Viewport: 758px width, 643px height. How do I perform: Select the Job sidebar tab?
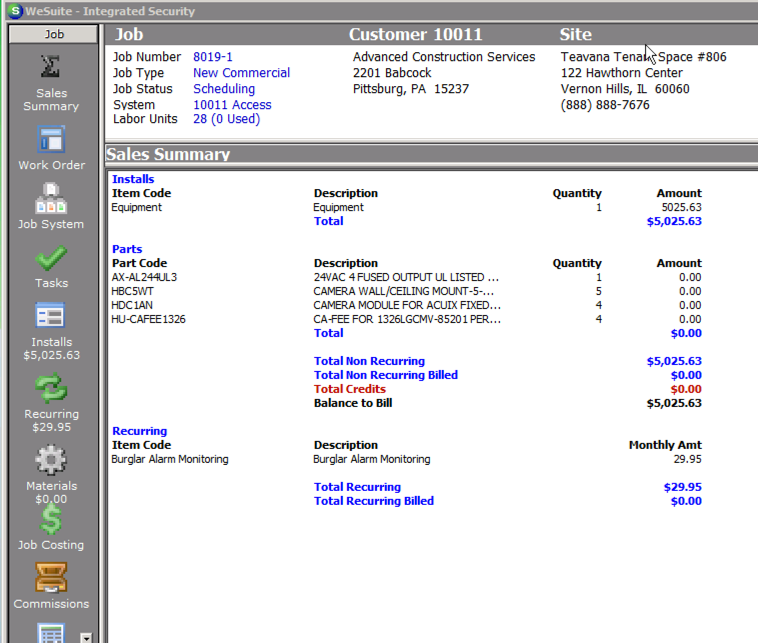tap(54, 34)
